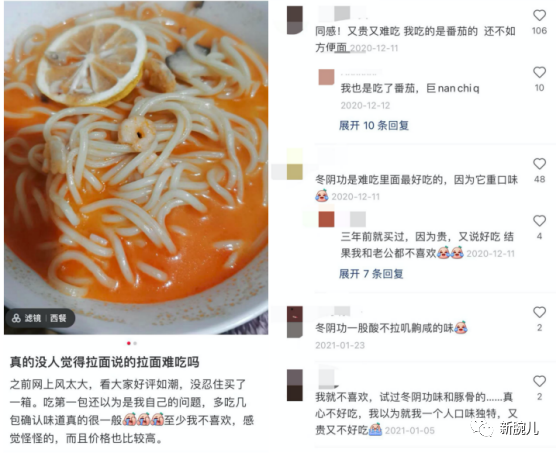The width and height of the screenshot is (556, 453).
Task: Open the post title 真的没人觉得拉面说的拉面难吃吗
Action: 105,362
